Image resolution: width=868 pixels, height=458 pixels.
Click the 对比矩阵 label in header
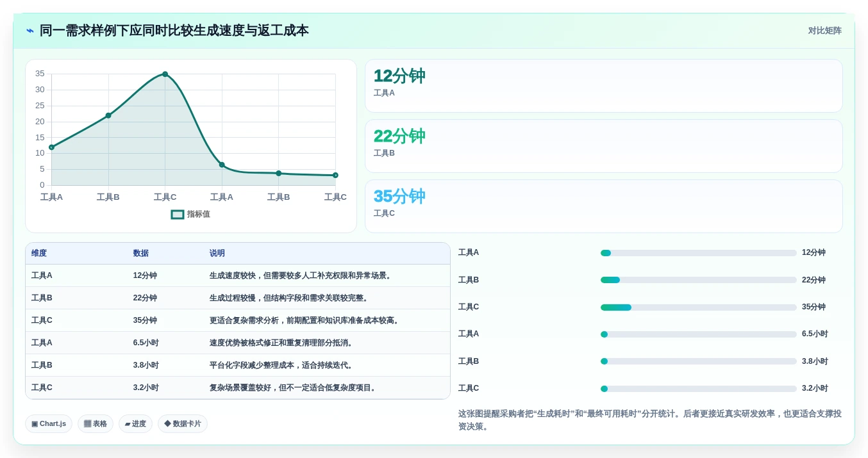coord(824,31)
